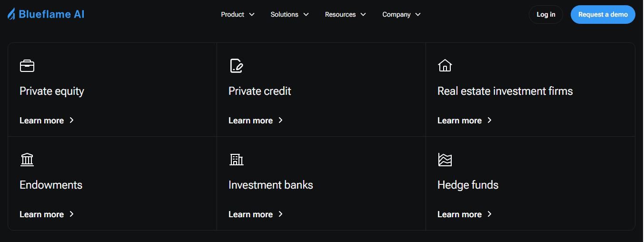
Task: Open the Resources dropdown chevron
Action: click(363, 14)
